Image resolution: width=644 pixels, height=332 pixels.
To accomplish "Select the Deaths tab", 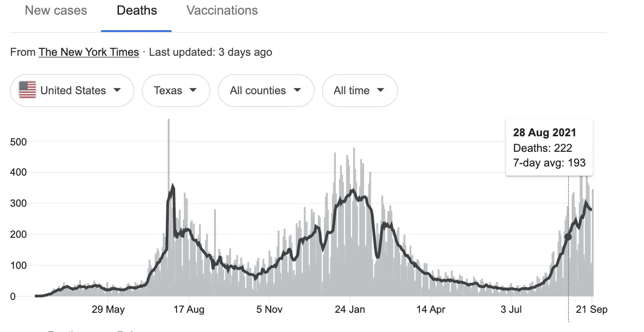I will 137,11.
